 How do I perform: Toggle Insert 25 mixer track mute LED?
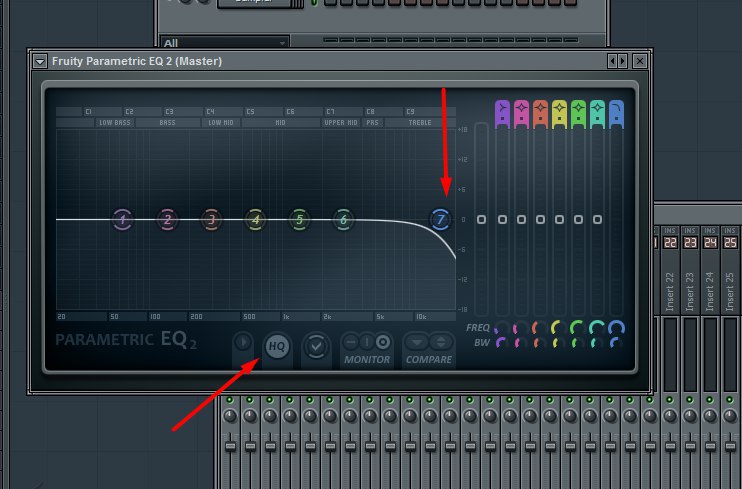(729, 400)
